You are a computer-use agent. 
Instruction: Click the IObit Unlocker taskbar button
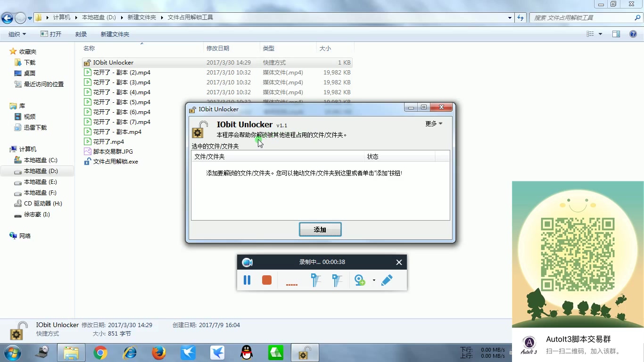[x=305, y=353]
